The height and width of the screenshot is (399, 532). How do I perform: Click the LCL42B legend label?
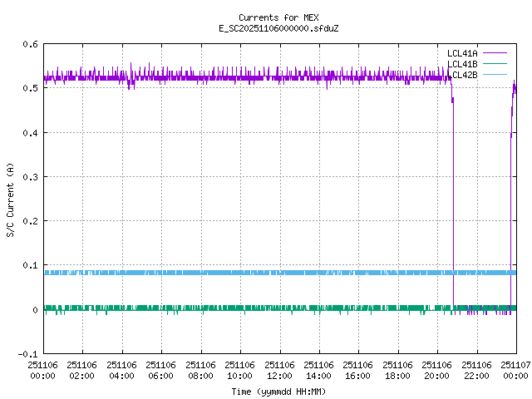[461, 75]
